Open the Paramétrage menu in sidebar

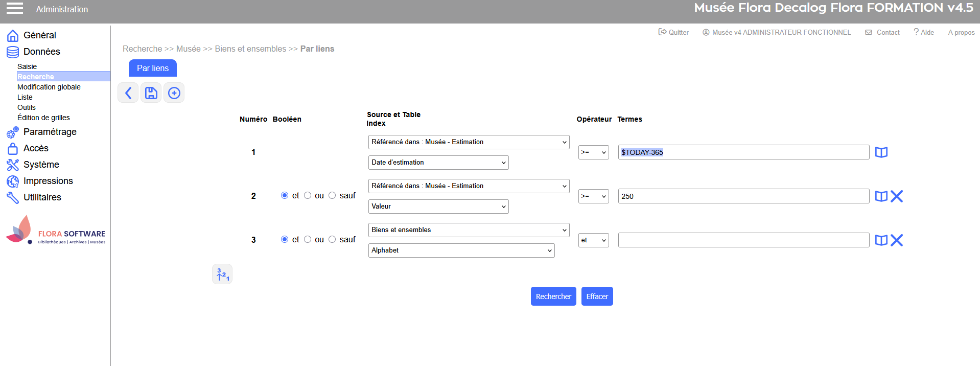click(50, 132)
